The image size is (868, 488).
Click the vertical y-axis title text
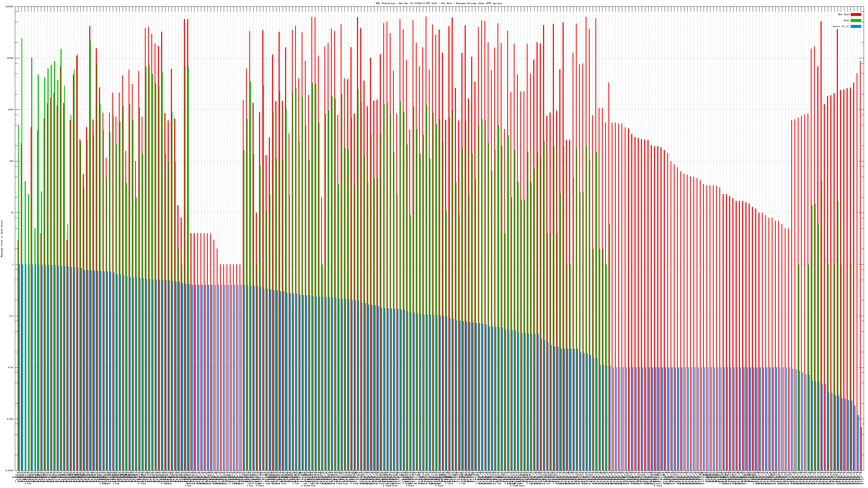2,239
